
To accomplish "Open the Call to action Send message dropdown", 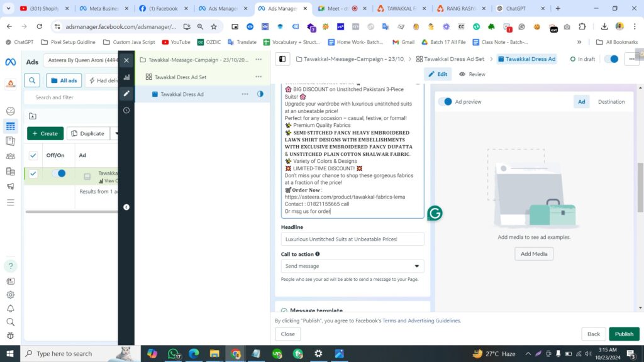I will pos(352,266).
